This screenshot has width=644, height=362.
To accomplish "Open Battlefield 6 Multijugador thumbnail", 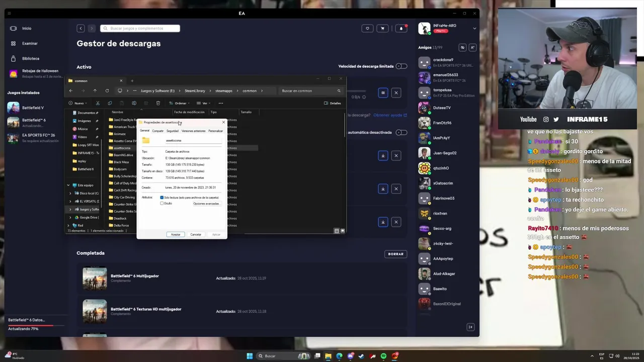I will point(95,278).
